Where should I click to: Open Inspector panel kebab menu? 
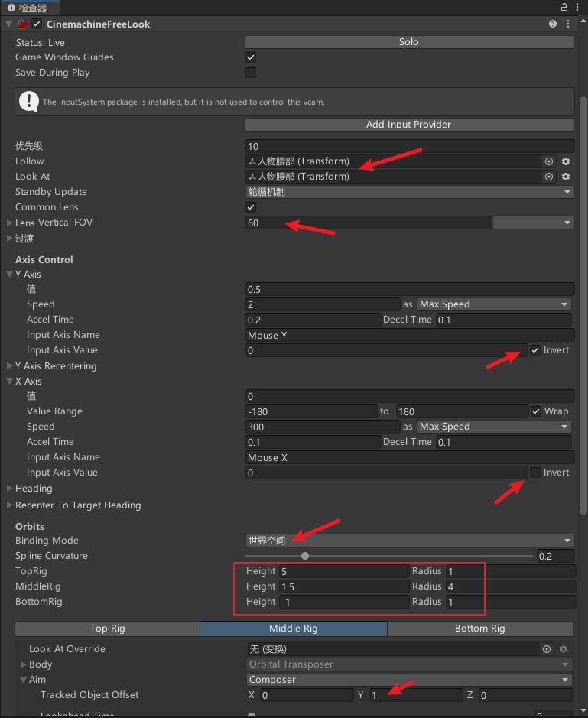[577, 7]
